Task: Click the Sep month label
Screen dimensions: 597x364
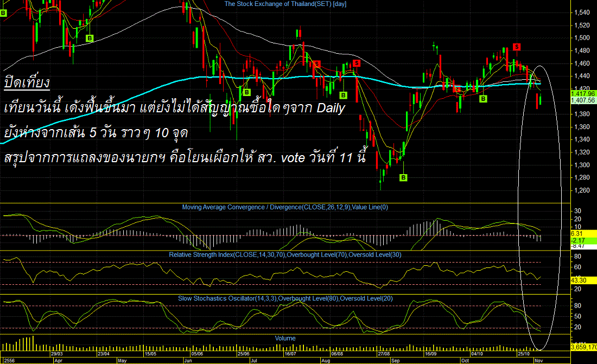Action: (x=396, y=361)
